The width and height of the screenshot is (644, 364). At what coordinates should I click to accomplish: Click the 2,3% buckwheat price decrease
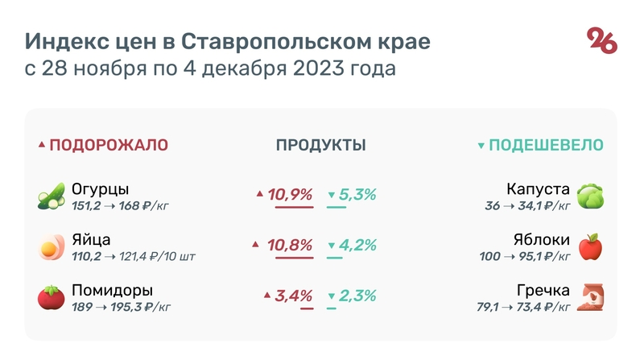click(x=357, y=296)
